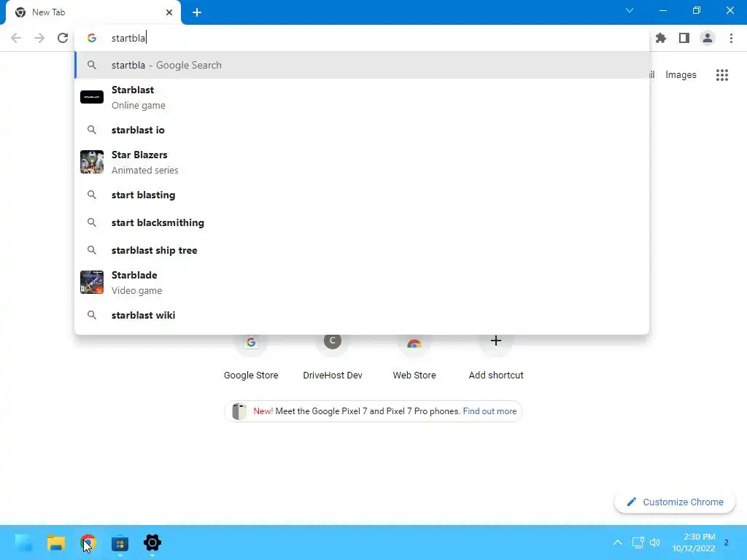Click the Star Blazers thumbnail image

(92, 163)
